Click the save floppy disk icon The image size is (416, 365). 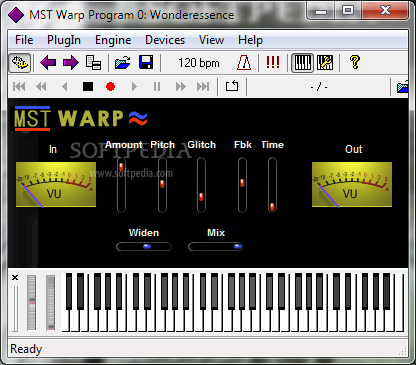click(146, 63)
